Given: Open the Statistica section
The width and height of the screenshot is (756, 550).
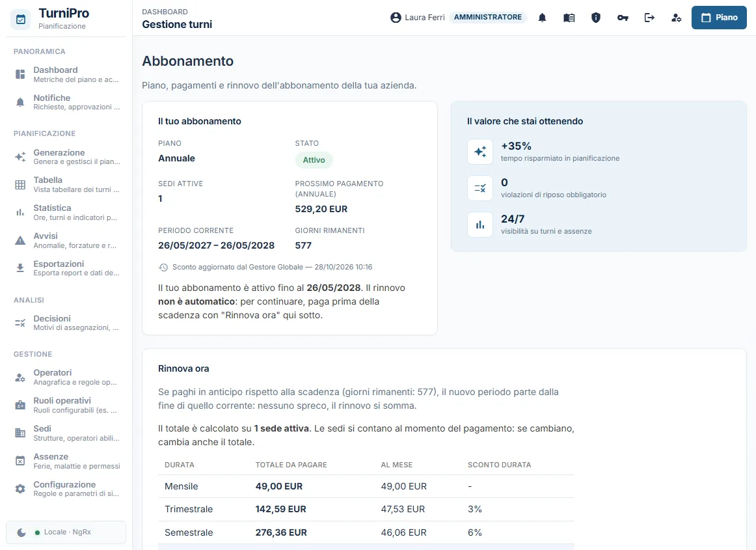Looking at the screenshot, I should point(66,212).
